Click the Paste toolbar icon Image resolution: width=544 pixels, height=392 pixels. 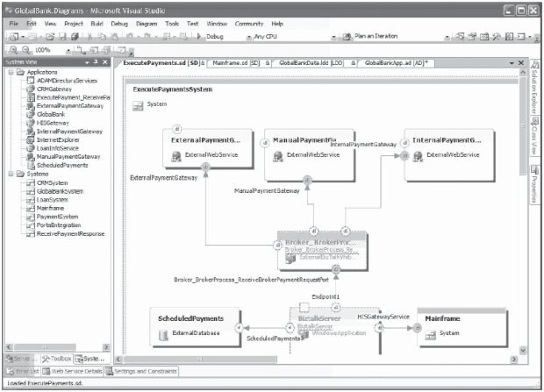pyautogui.click(x=114, y=37)
